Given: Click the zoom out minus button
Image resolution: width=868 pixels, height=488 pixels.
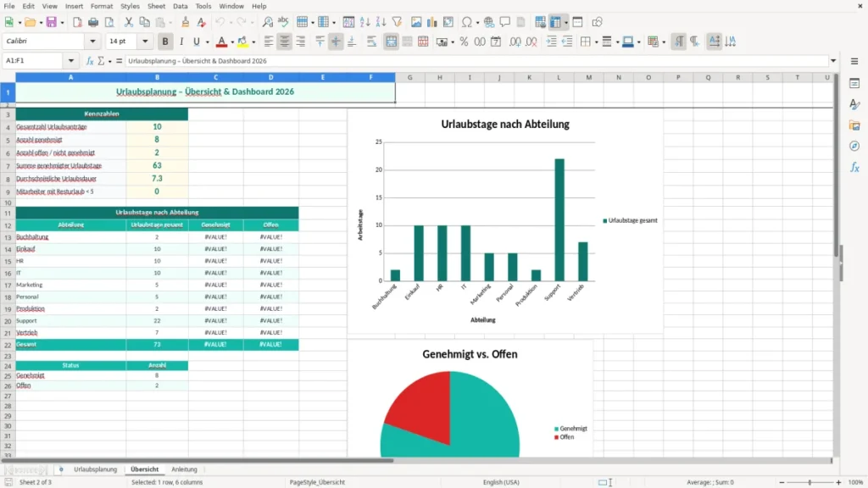Looking at the screenshot, I should [x=782, y=482].
